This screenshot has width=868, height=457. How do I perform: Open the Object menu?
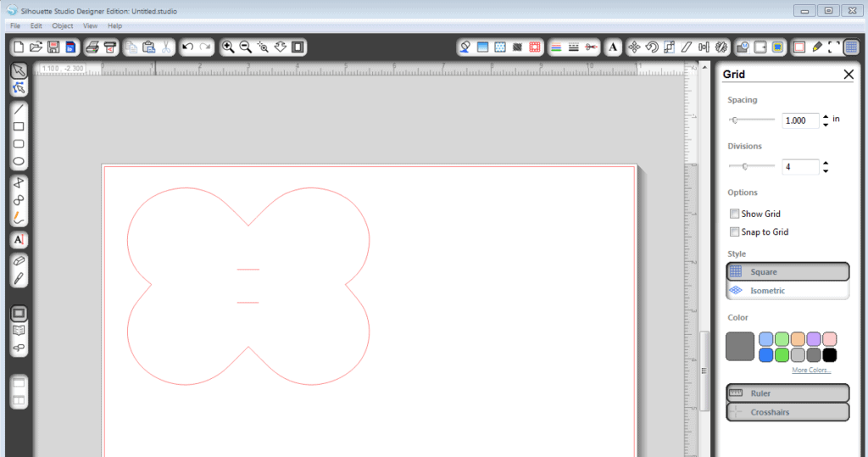pyautogui.click(x=63, y=26)
